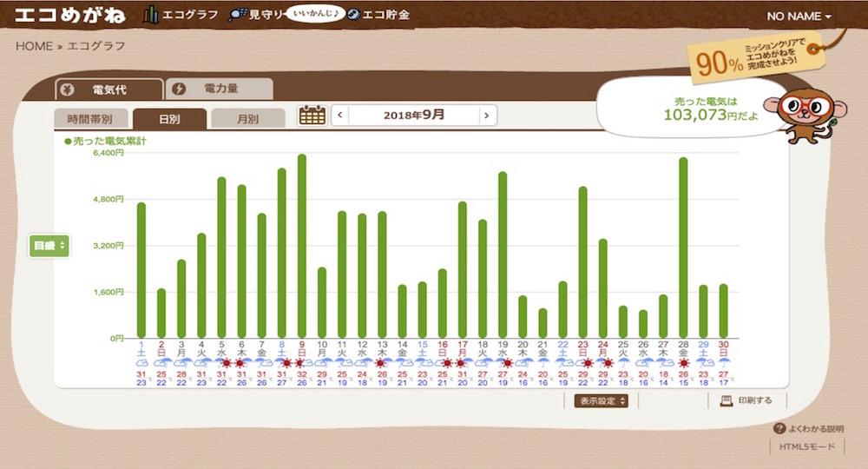Click the 3,200円 axis label

coord(108,245)
